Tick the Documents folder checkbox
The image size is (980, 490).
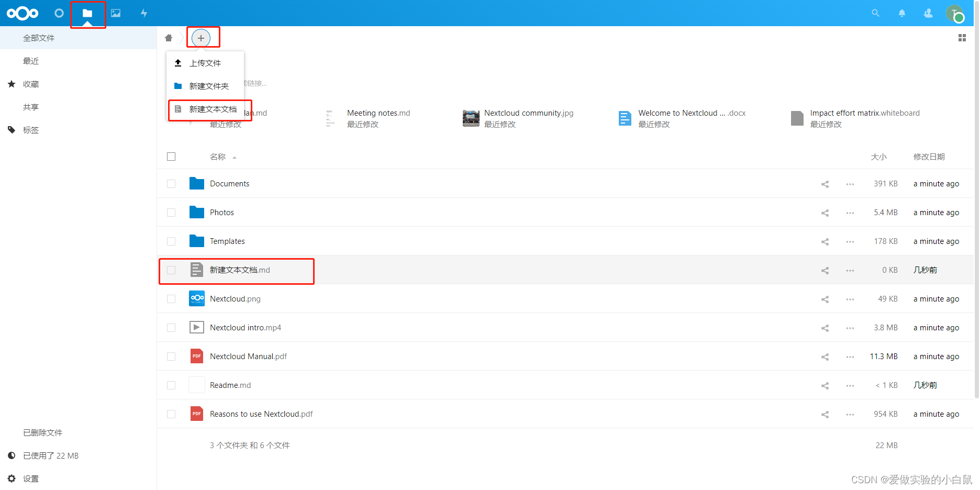point(171,184)
